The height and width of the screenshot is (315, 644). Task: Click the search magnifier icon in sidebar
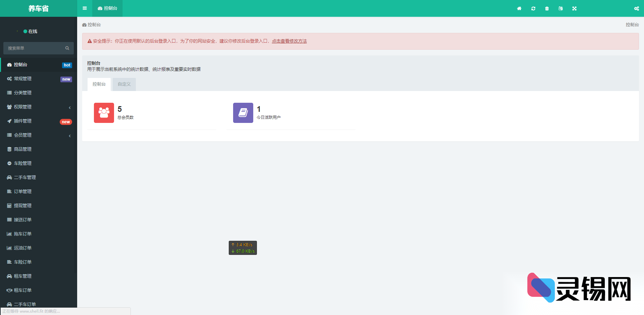click(x=67, y=48)
